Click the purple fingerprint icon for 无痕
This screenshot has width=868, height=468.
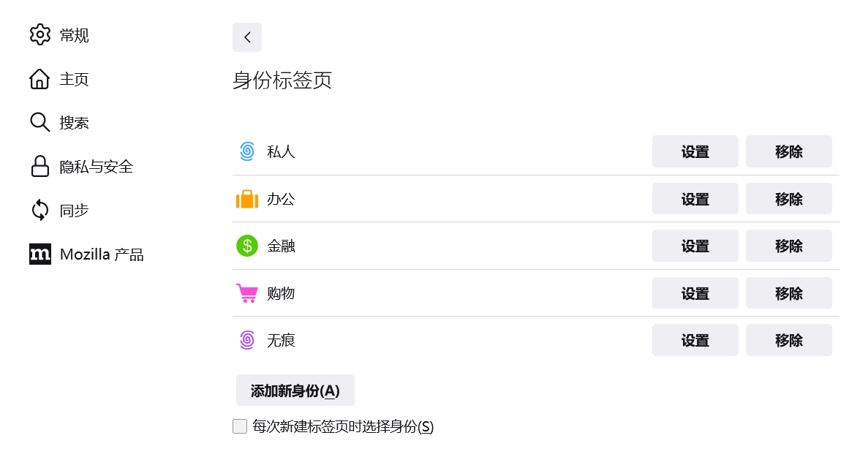247,340
